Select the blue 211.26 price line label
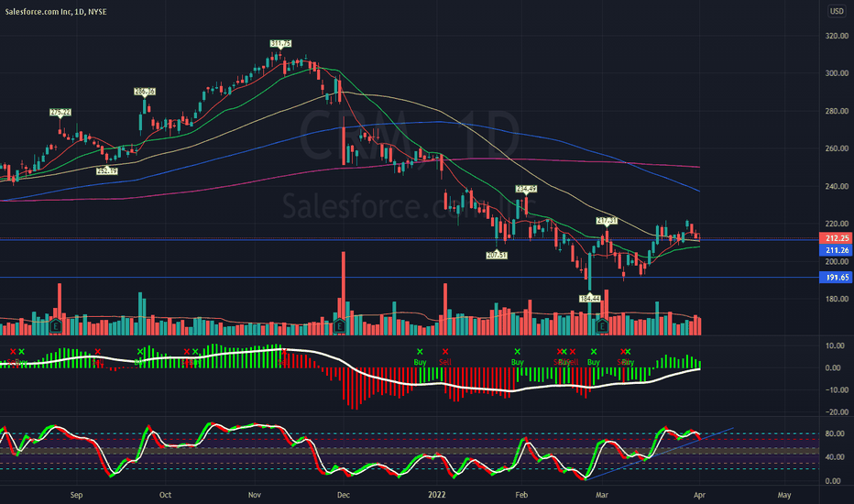The height and width of the screenshot is (504, 854). tap(837, 250)
